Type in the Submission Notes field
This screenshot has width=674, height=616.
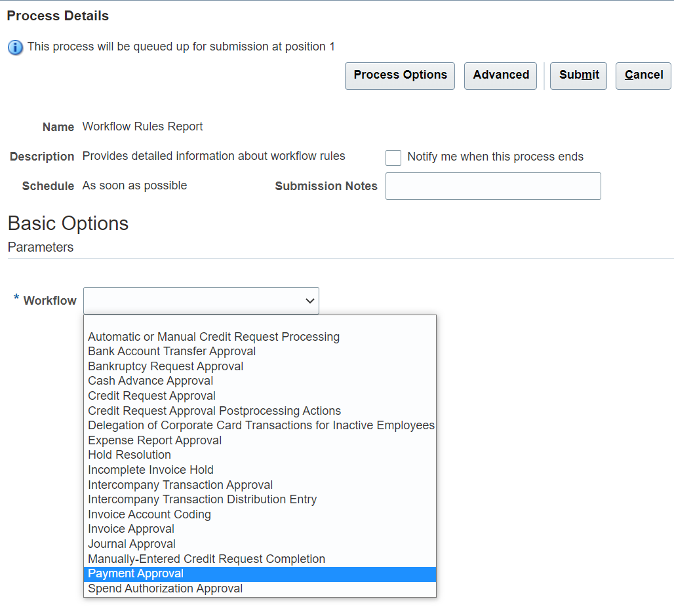tap(493, 186)
